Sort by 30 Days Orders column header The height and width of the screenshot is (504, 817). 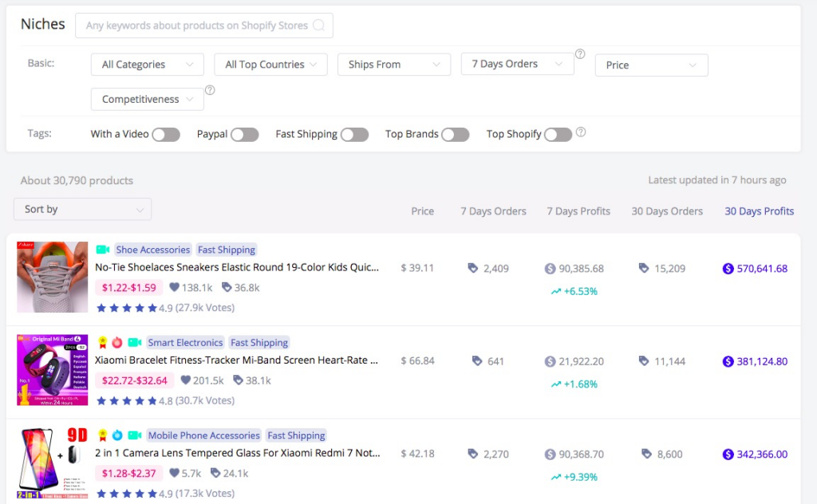pos(667,211)
